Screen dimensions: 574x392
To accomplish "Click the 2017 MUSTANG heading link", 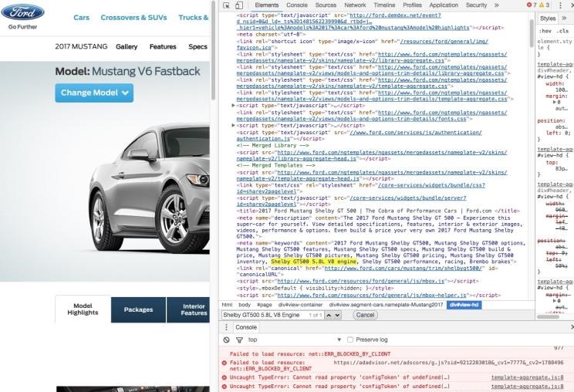I will [81, 47].
